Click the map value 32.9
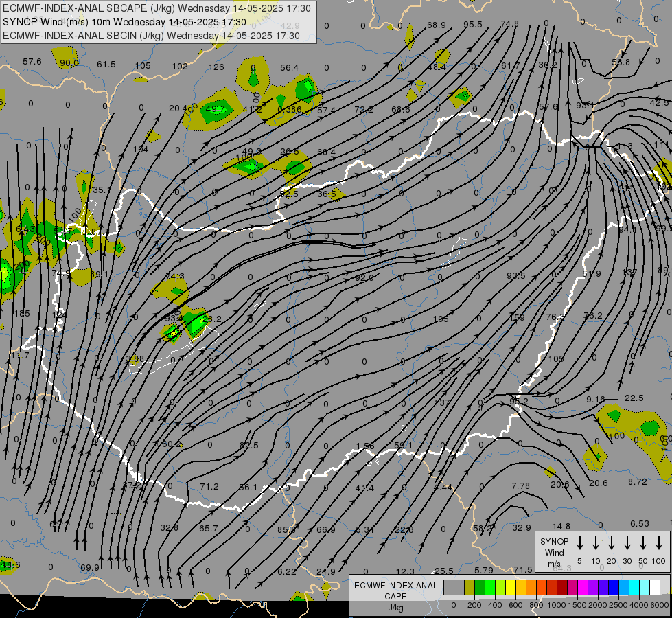 [x=522, y=527]
